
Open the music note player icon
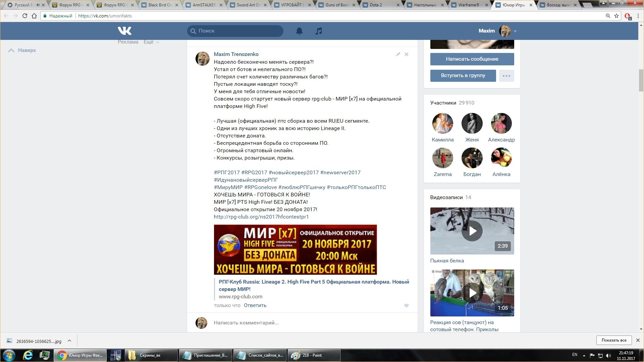[x=319, y=31]
